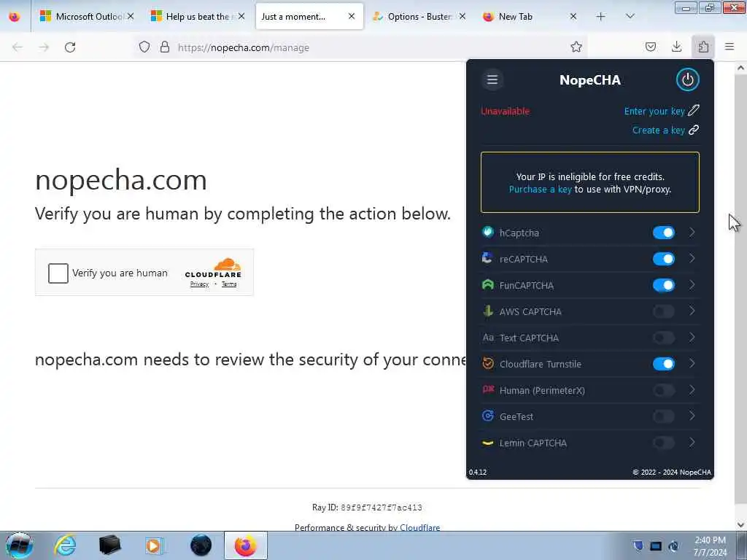
Task: Expand AWS CAPTCHA settings chevron
Action: [692, 311]
